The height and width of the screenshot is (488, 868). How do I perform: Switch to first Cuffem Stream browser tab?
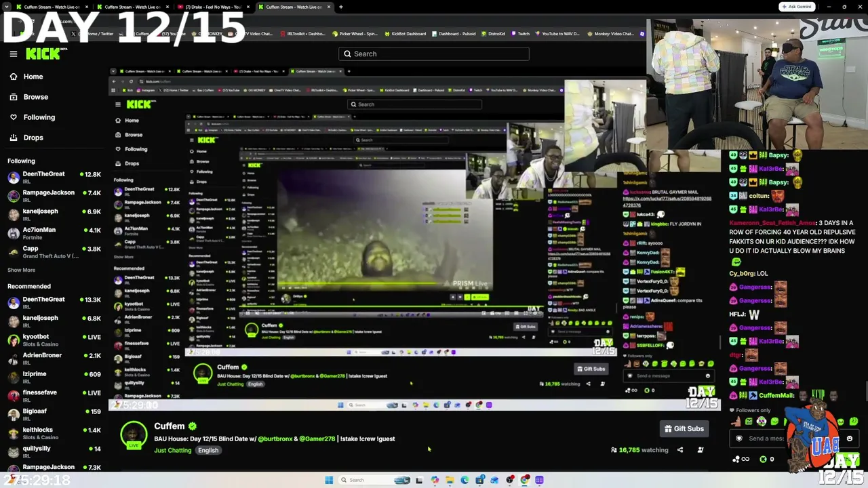53,7
